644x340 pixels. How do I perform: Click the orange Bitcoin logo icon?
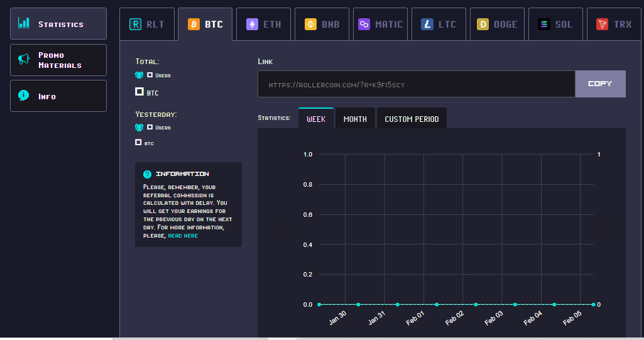[x=194, y=25]
